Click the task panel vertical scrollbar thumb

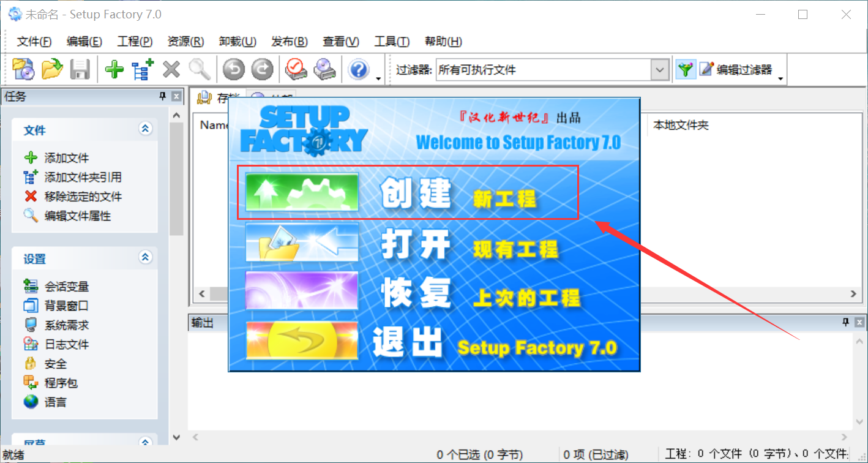(176, 179)
